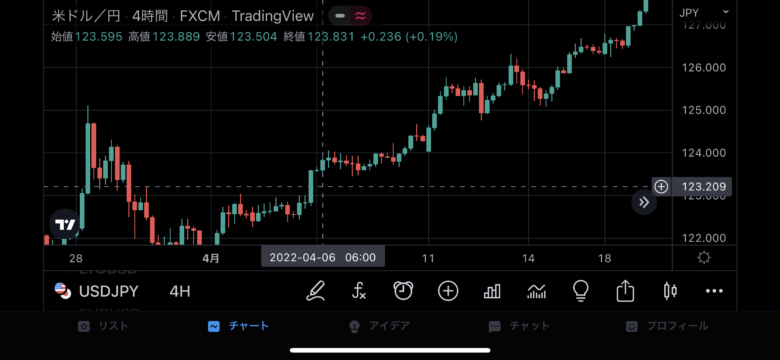This screenshot has height=360, width=780.
Task: Open the compare chart icon
Action: coord(536,291)
